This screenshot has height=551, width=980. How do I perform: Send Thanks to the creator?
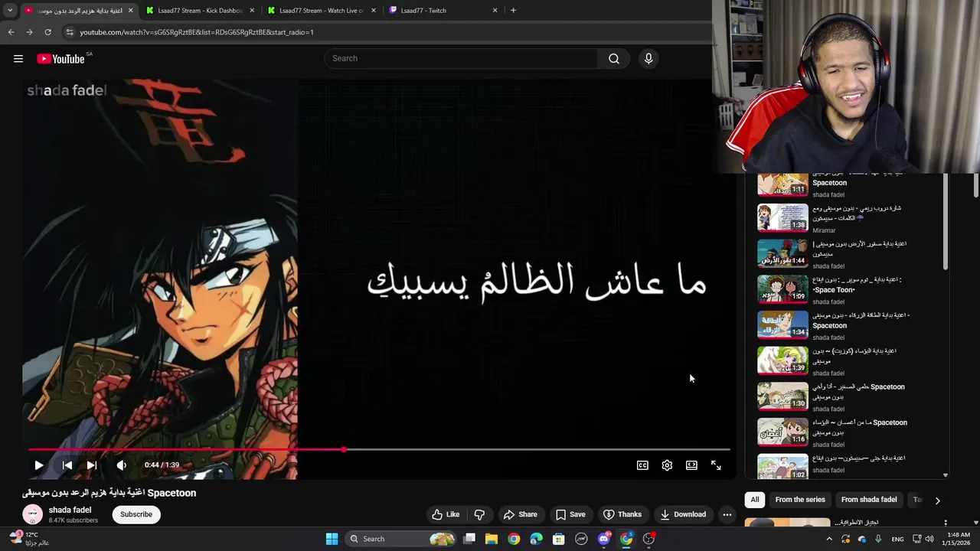(x=622, y=514)
